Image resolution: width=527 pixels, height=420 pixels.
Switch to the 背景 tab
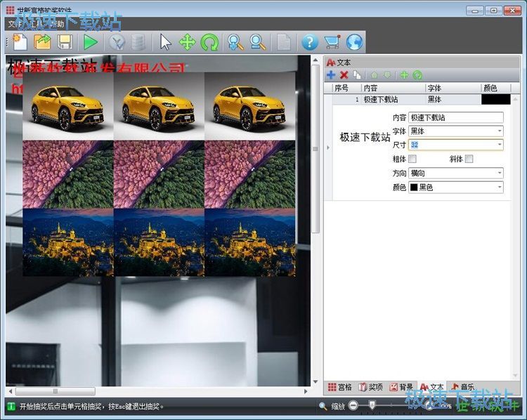click(401, 387)
